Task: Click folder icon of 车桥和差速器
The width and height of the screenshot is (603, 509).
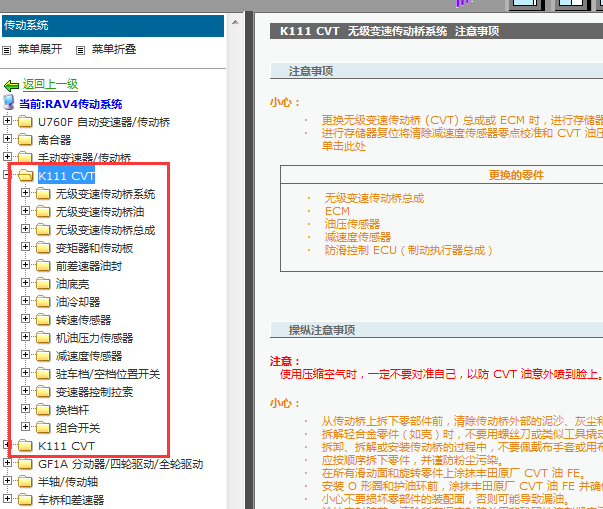Action: (x=25, y=500)
